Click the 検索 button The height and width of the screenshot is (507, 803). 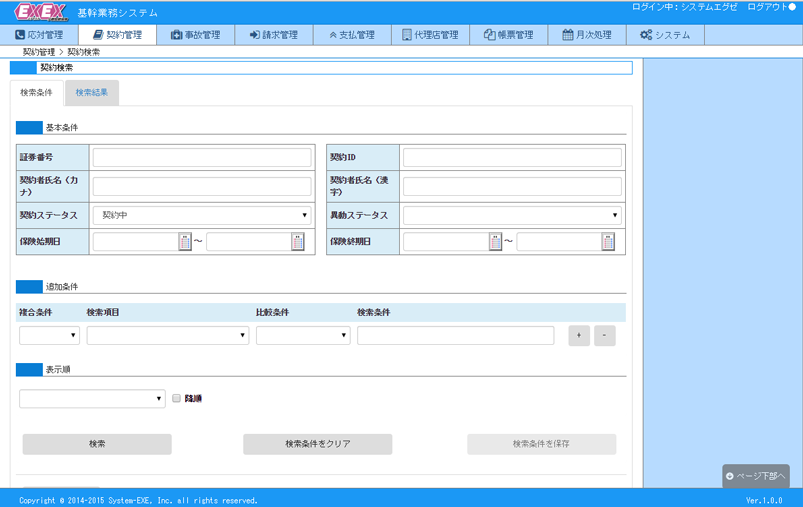click(x=97, y=444)
